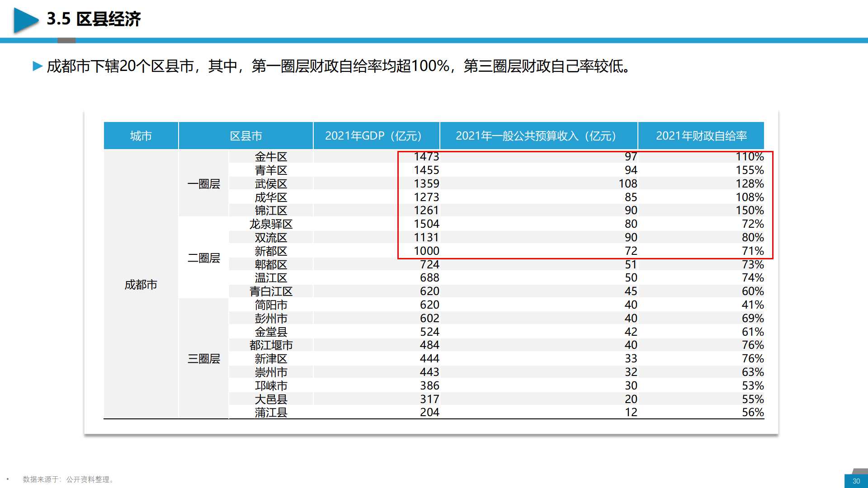868x488 pixels.
Task: Click self-sufficiency rate 56% for 蒲江县
Action: [x=753, y=413]
